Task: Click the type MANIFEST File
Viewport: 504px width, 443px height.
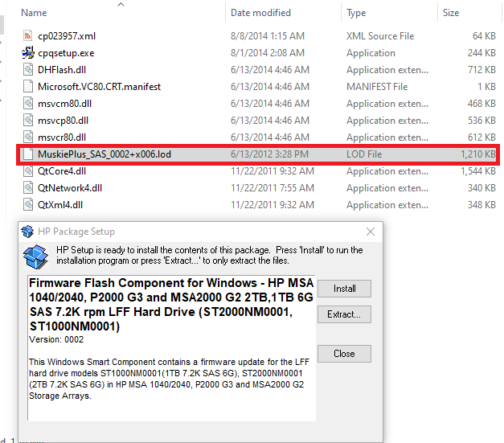Action: (377, 87)
